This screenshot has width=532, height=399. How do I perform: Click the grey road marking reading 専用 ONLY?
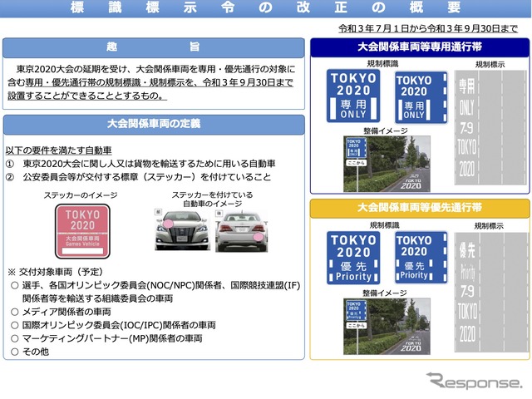490,127
